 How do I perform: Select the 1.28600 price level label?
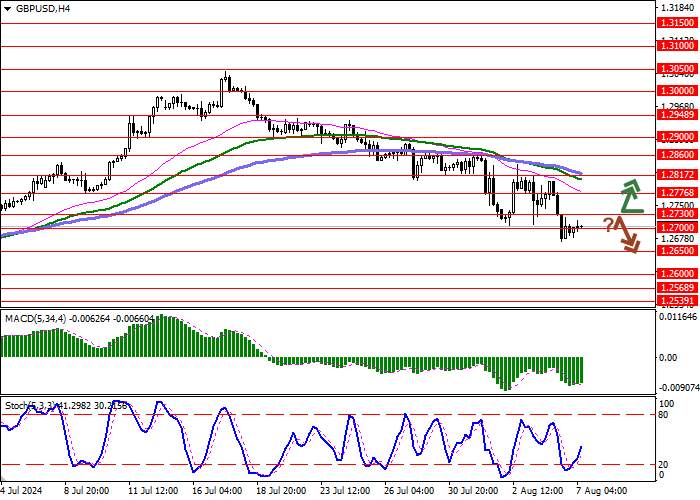[678, 154]
